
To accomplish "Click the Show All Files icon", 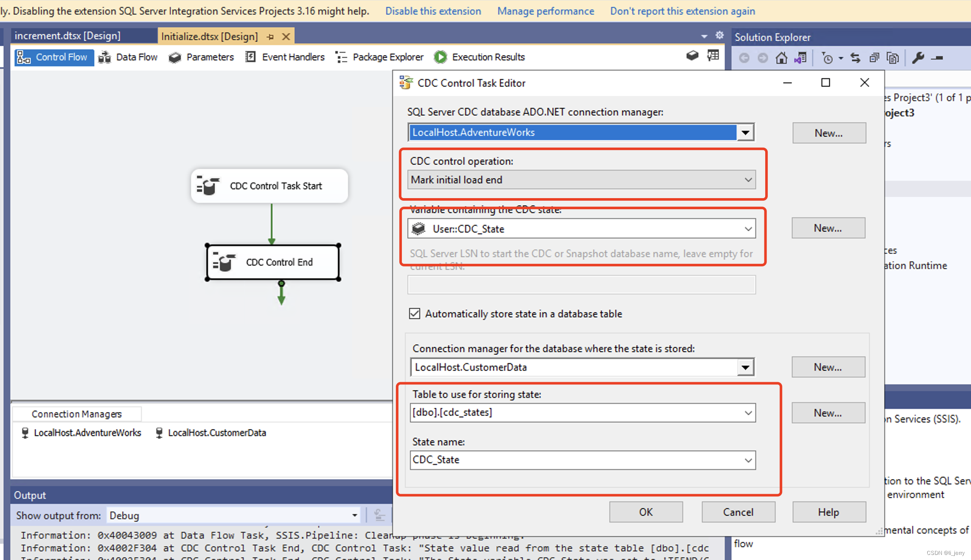I will (x=892, y=58).
